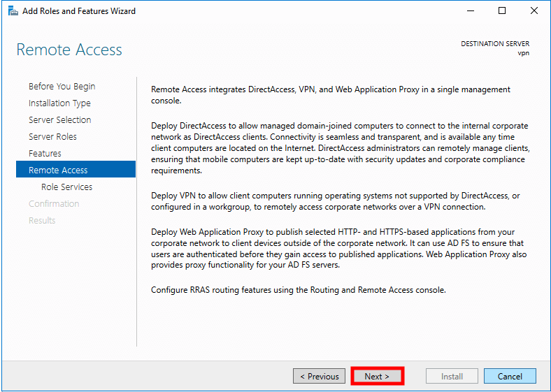Click the wizard icon in the title bar
551x392 pixels.
coord(12,11)
